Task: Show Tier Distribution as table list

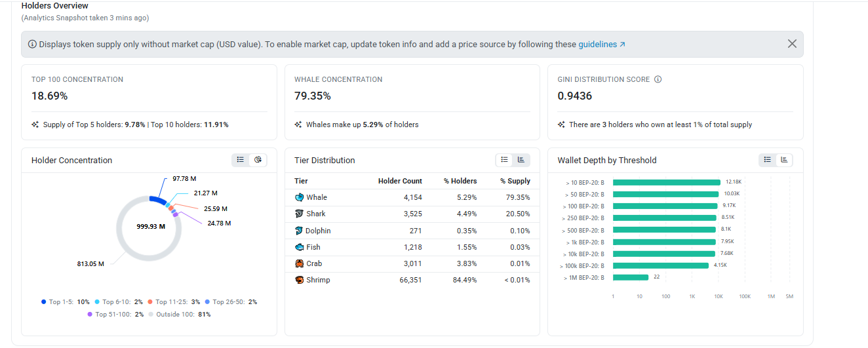Action: (504, 160)
